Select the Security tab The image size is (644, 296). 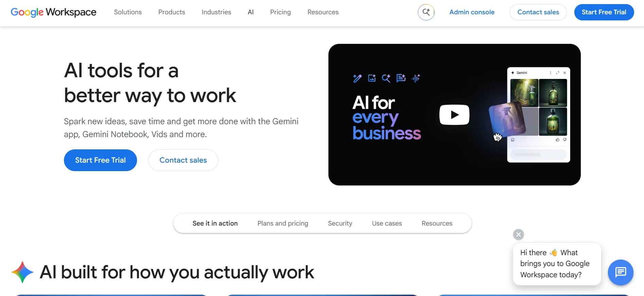340,224
